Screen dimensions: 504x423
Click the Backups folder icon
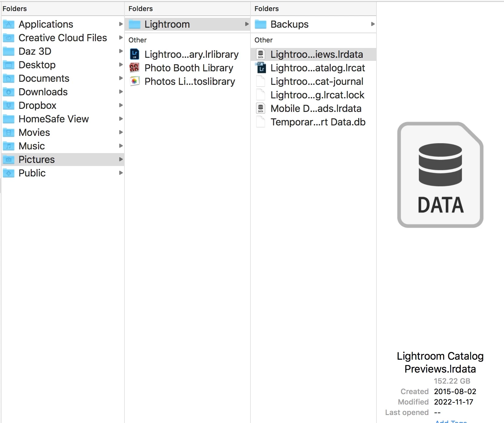click(261, 24)
